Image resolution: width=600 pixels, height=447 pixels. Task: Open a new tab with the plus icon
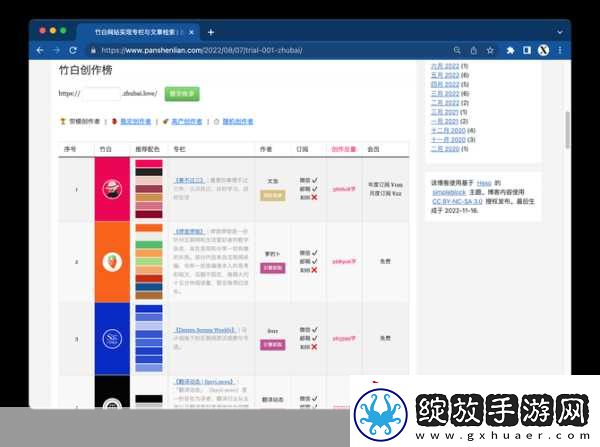[x=211, y=33]
